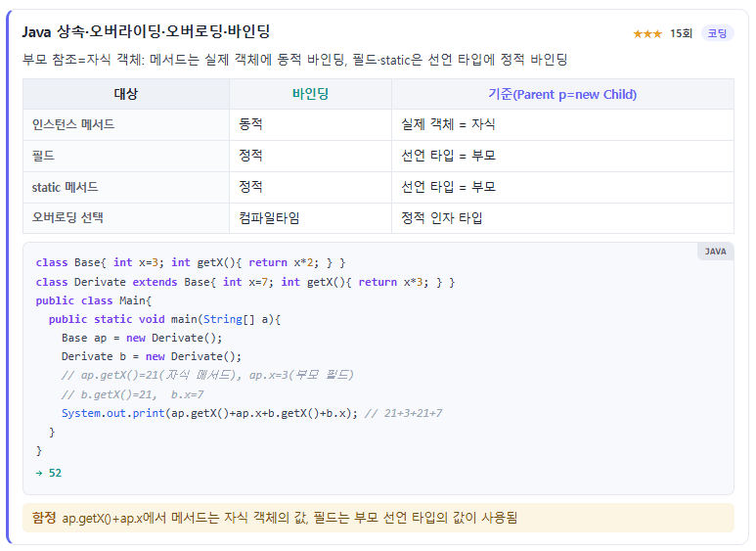This screenshot has height=551, width=756.
Task: Click the output result → 52
Action: pyautogui.click(x=49, y=473)
